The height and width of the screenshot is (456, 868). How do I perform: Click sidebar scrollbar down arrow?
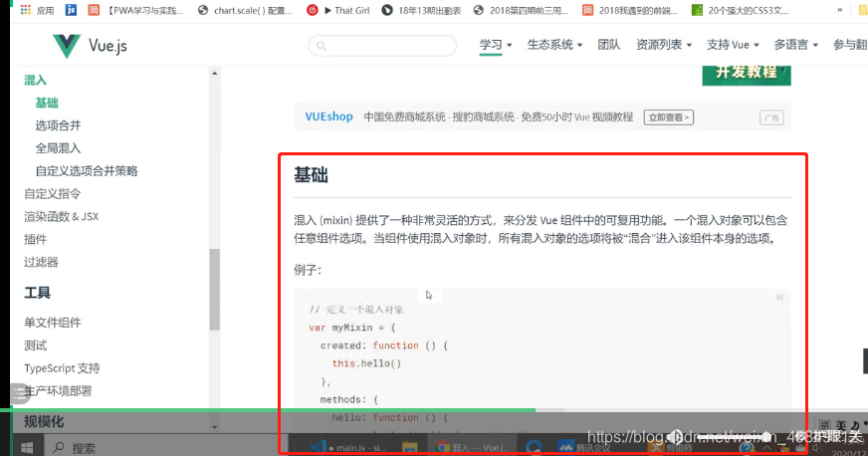pos(214,427)
